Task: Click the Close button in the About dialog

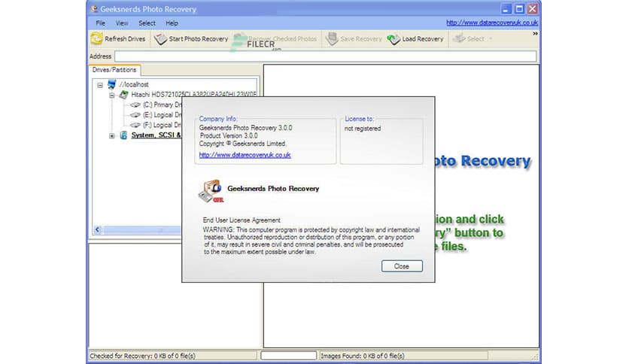Action: (x=402, y=266)
